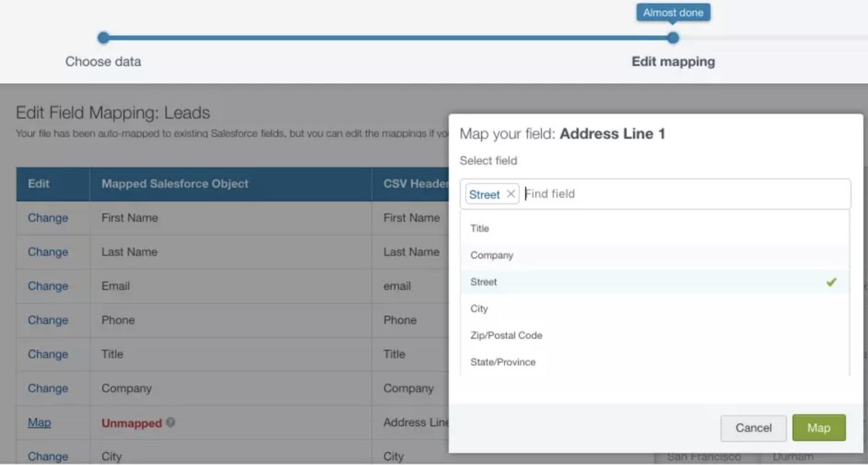Click the Edit mapping step label

coord(673,61)
